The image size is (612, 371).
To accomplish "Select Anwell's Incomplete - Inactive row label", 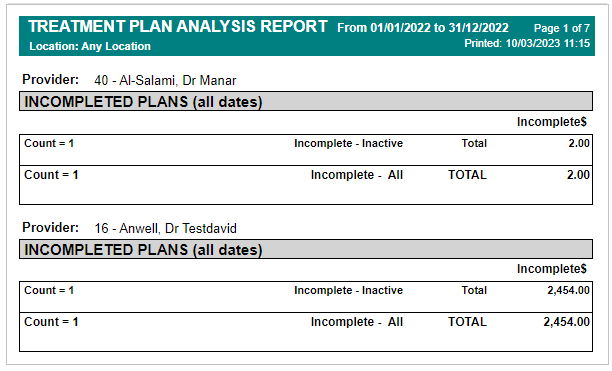I will coord(348,290).
